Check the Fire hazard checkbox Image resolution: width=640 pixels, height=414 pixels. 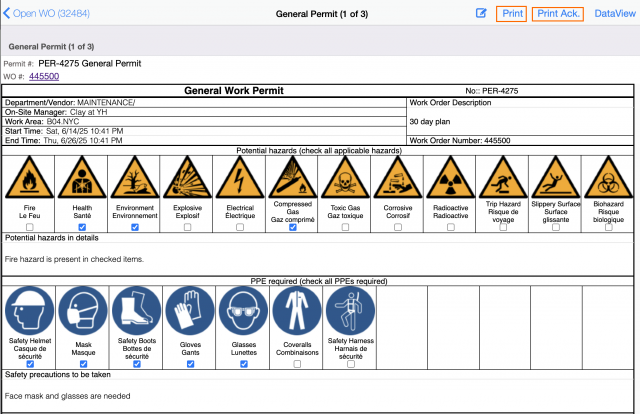click(x=29, y=227)
